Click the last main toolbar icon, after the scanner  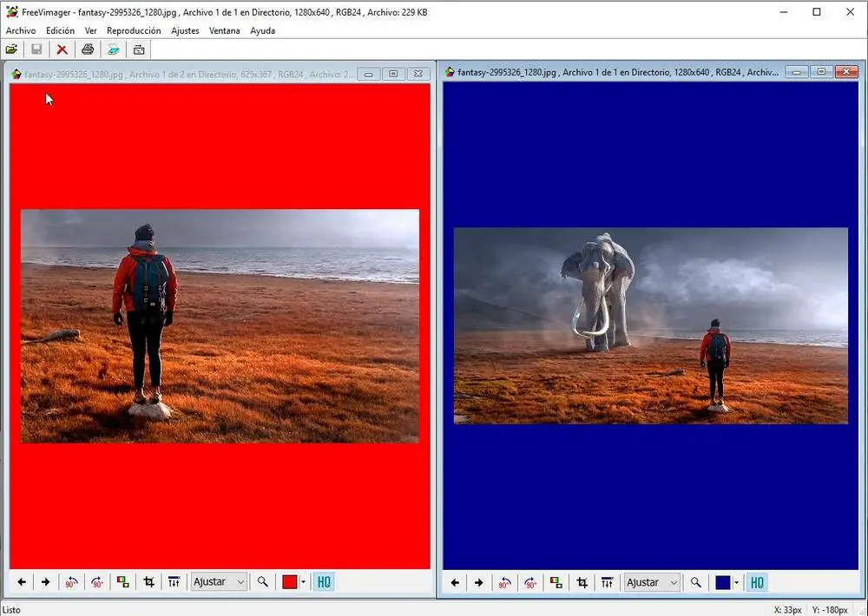[139, 49]
